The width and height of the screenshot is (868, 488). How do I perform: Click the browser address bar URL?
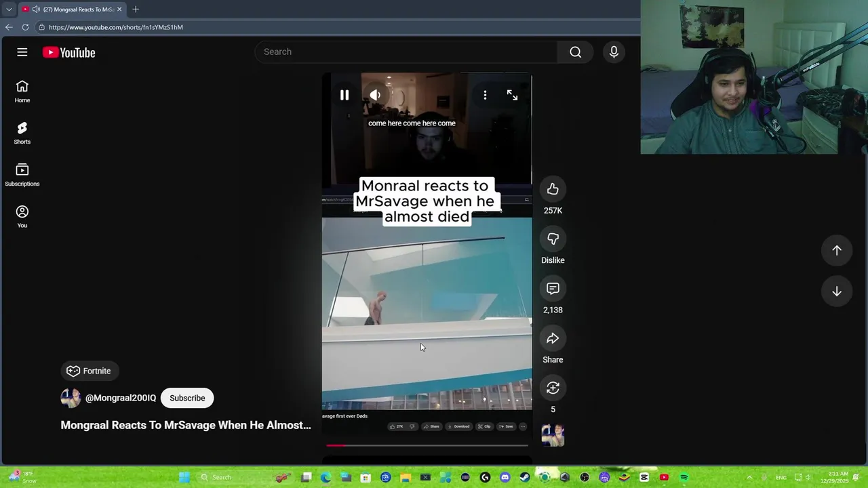click(x=116, y=27)
